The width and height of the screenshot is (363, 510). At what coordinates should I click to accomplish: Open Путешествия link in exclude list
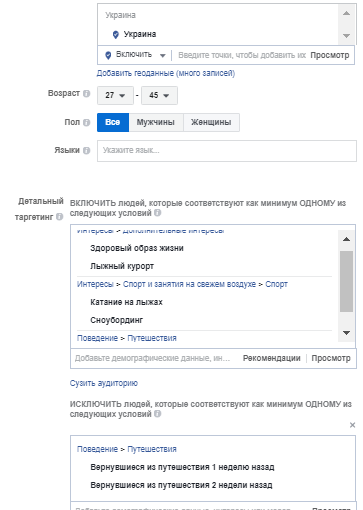[x=152, y=449]
